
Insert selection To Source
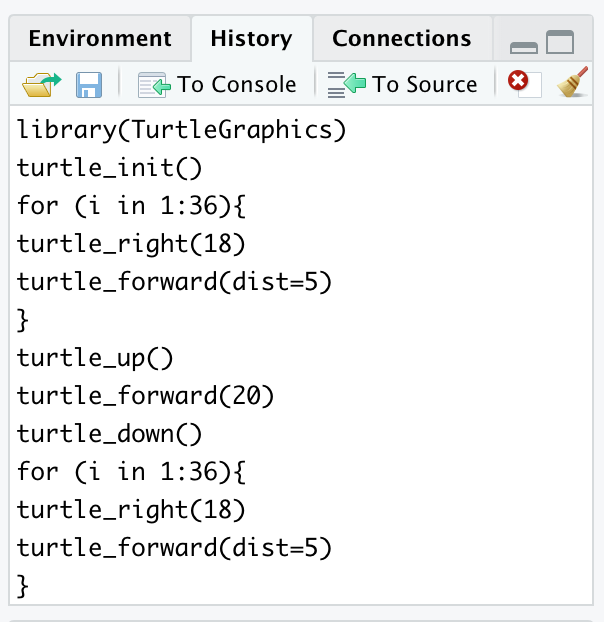tap(403, 84)
